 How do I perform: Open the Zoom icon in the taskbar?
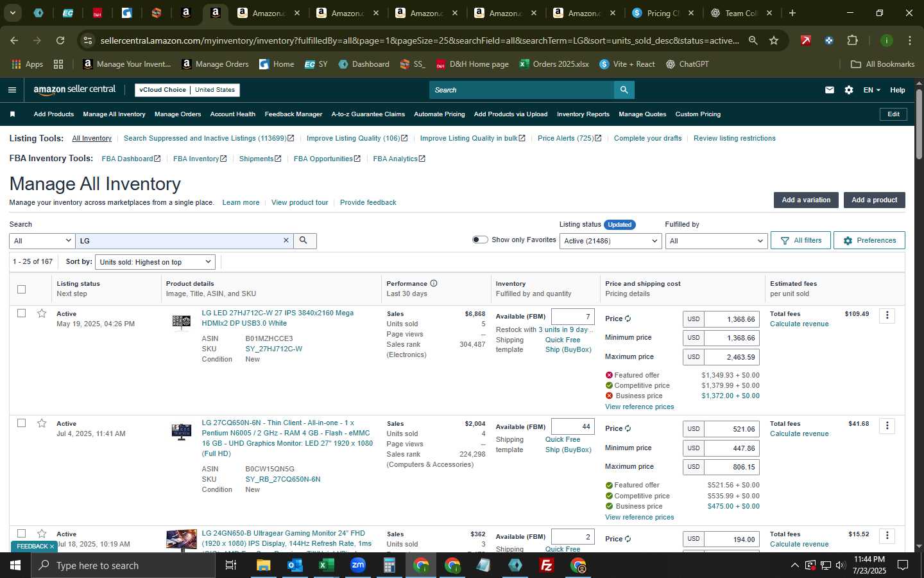coord(358,565)
